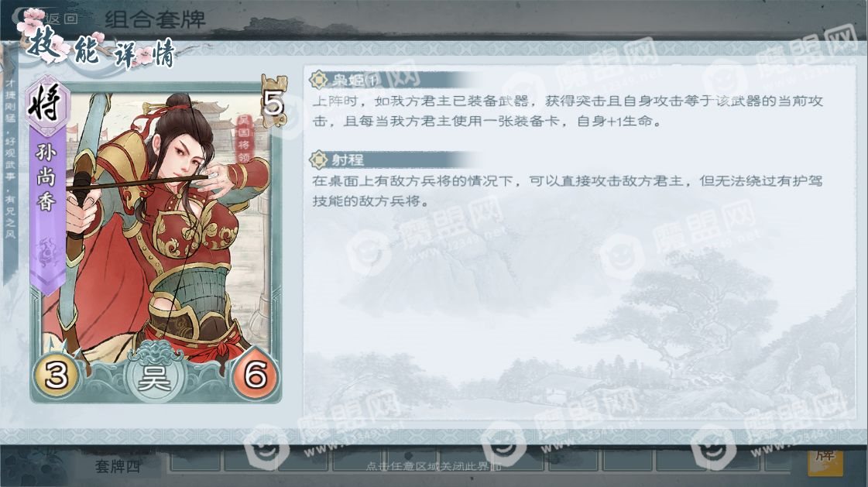Screen dimensions: 868x487
Task: Click the 枭姬 skill diamond icon
Action: (318, 81)
